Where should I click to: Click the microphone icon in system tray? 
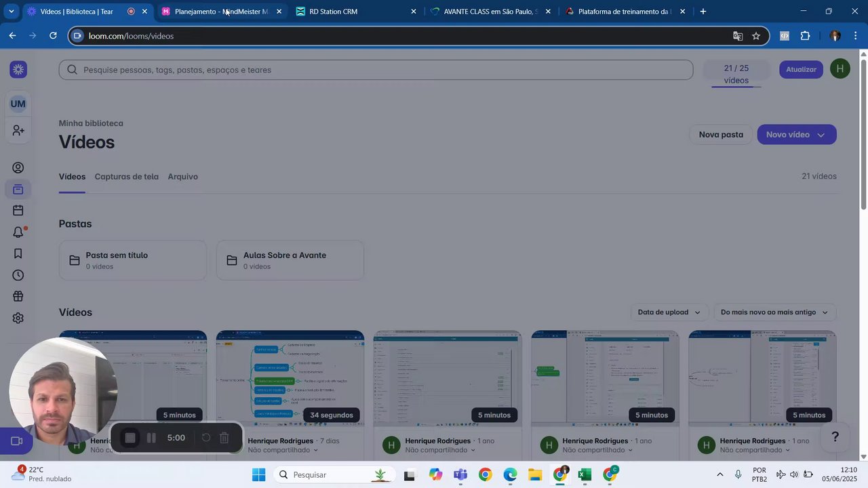coord(738,474)
